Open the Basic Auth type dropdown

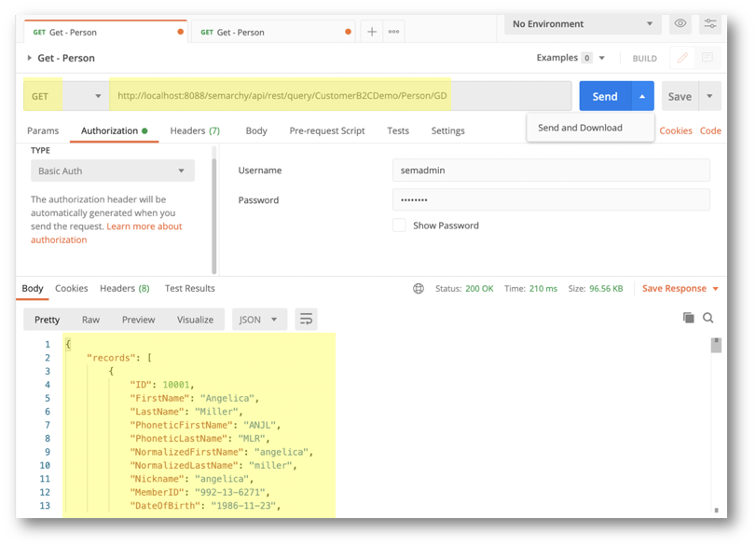[x=113, y=171]
